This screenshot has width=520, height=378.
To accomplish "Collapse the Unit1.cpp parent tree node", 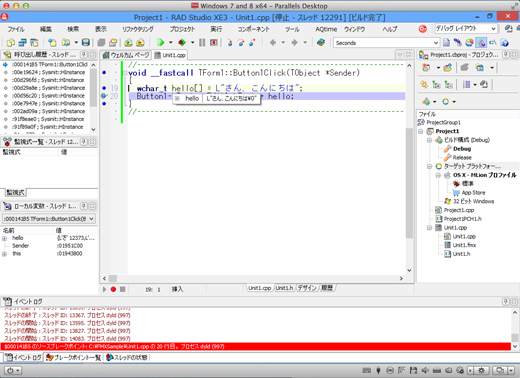I will coord(429,228).
